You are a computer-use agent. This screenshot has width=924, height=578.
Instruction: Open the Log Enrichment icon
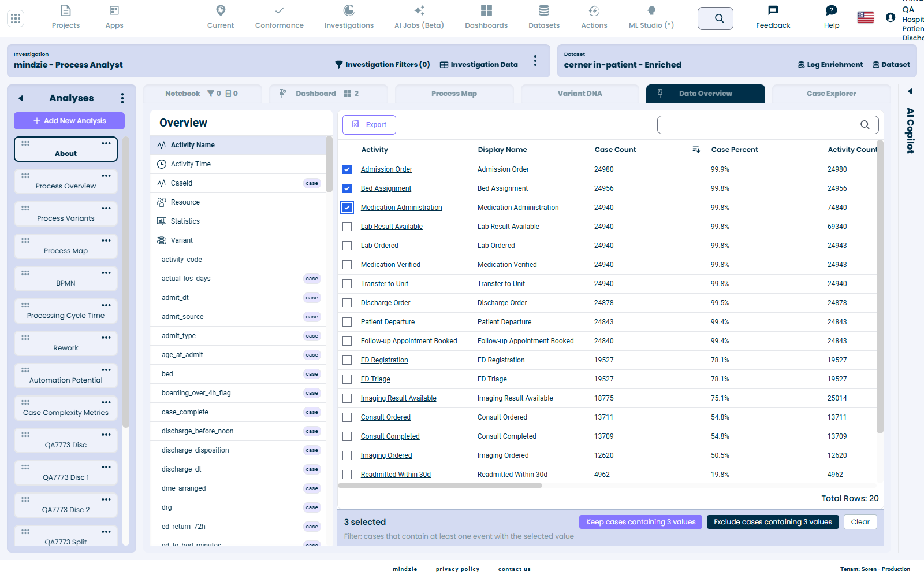coord(802,65)
